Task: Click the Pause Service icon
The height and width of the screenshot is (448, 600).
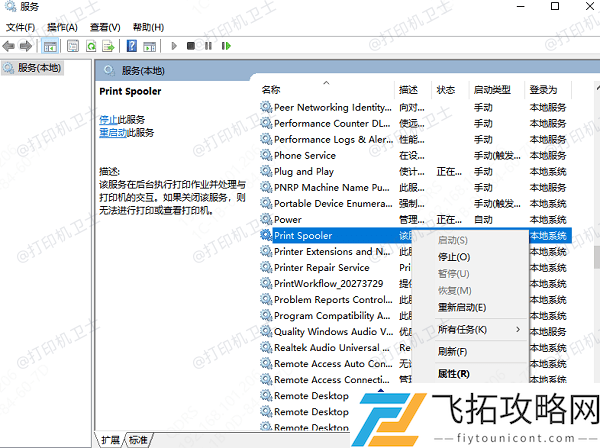Action: [208, 46]
